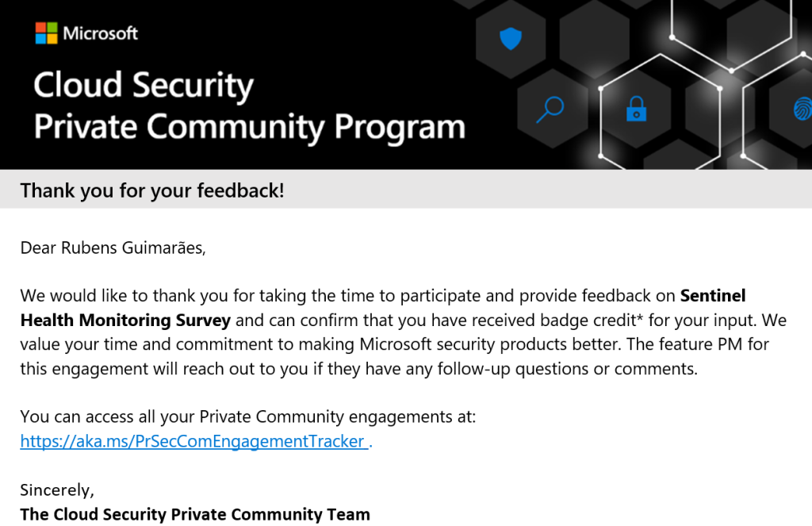Click the gray header bar beside the feedback text
812x526 pixels.
pos(547,190)
